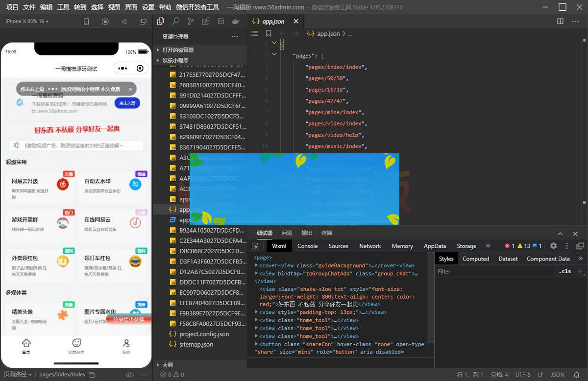Toggle the preview eye icon in simulator footer
This screenshot has width=588, height=381.
click(x=130, y=375)
